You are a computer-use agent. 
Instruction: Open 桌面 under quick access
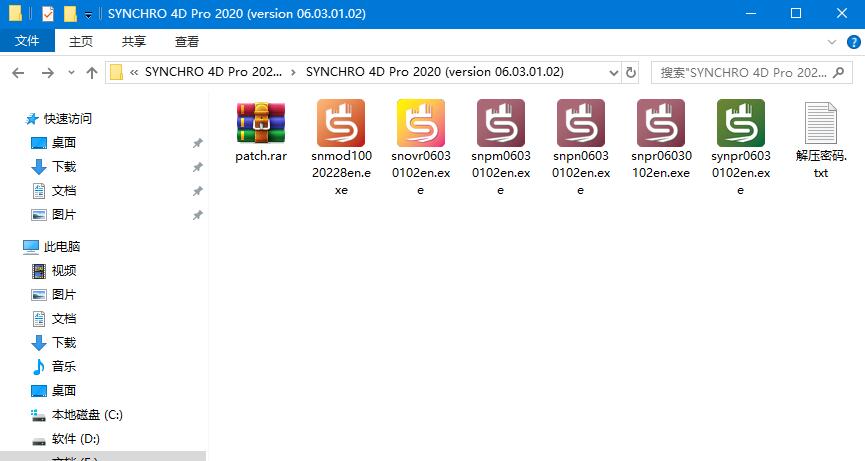coord(63,143)
